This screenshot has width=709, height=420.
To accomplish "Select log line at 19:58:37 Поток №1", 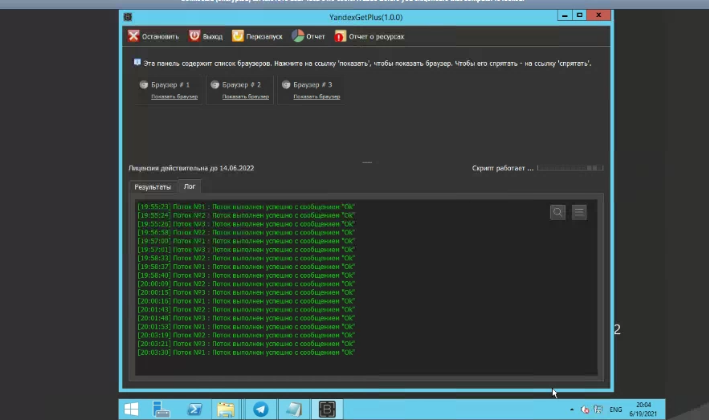I will click(x=246, y=267).
